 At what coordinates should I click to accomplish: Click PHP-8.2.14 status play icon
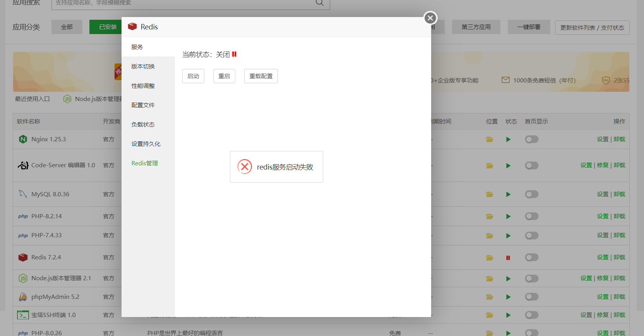[x=508, y=216]
